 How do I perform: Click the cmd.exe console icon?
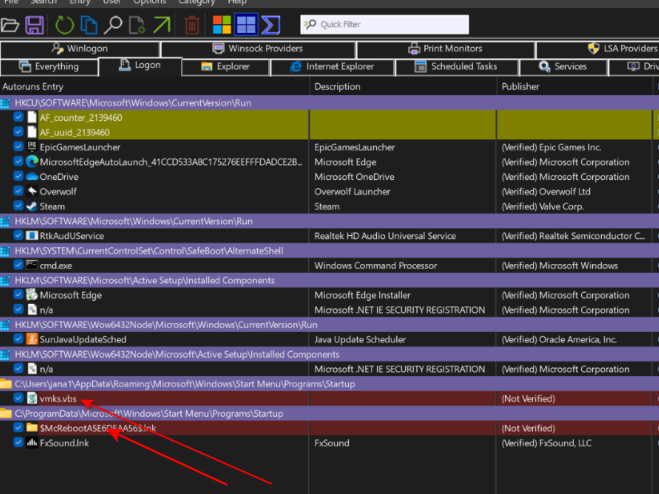(32, 265)
